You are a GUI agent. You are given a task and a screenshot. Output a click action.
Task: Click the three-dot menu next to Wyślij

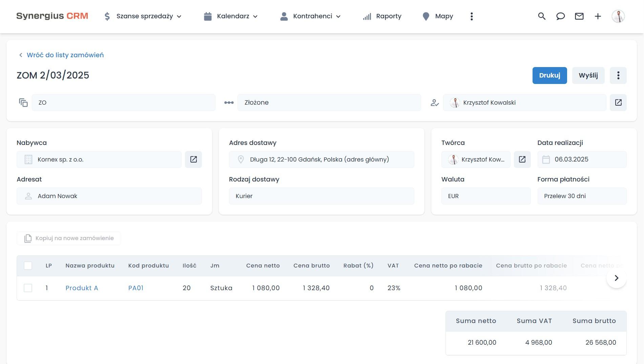pyautogui.click(x=618, y=76)
